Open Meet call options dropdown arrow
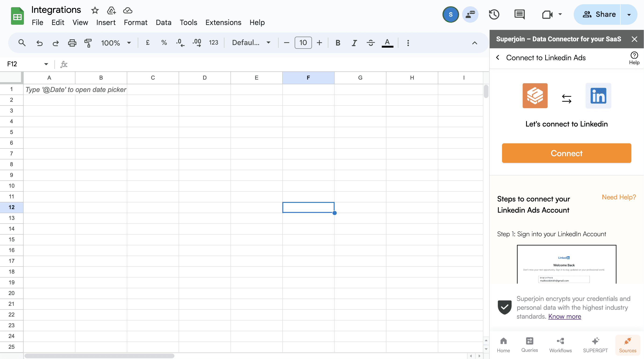Screen dimensions: 644x359 click(x=560, y=14)
